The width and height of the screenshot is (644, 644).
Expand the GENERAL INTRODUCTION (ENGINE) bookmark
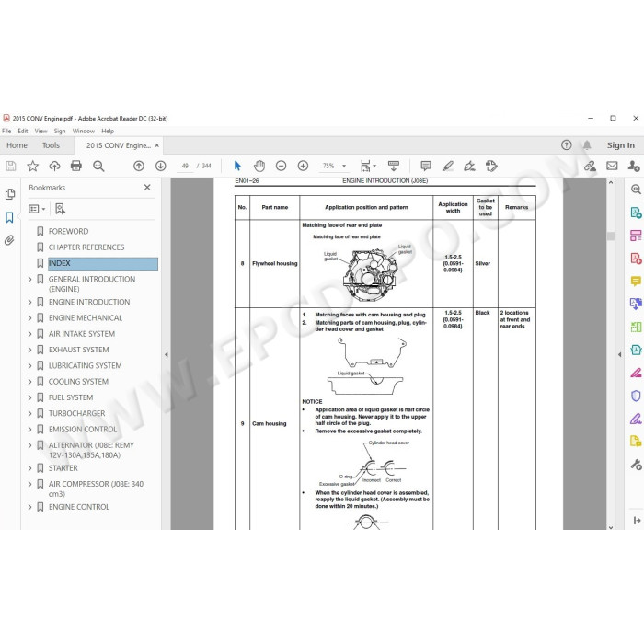pos(29,280)
